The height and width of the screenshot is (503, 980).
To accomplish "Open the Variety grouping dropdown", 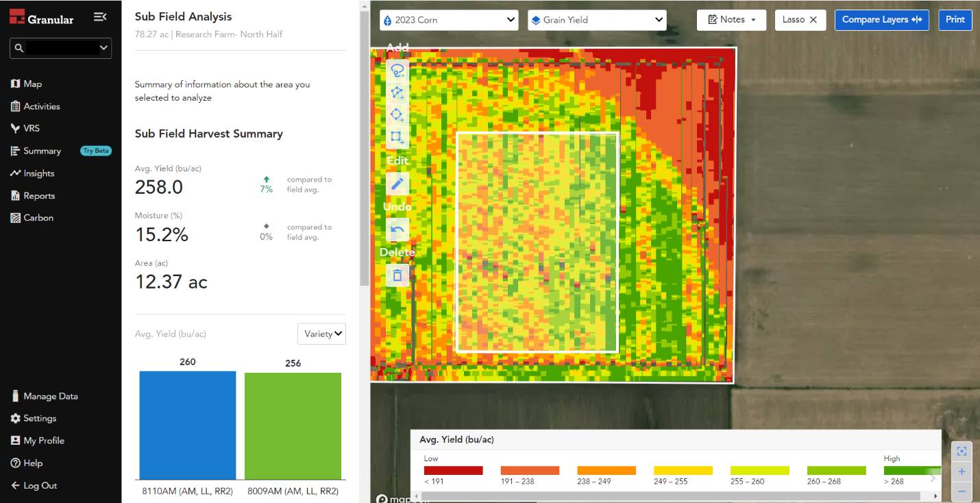I will click(x=321, y=334).
